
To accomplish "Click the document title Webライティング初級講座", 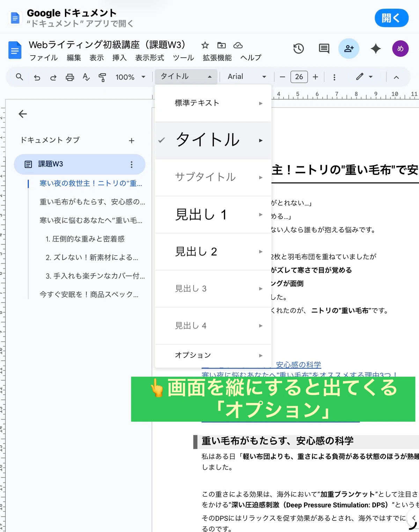I will [107, 45].
